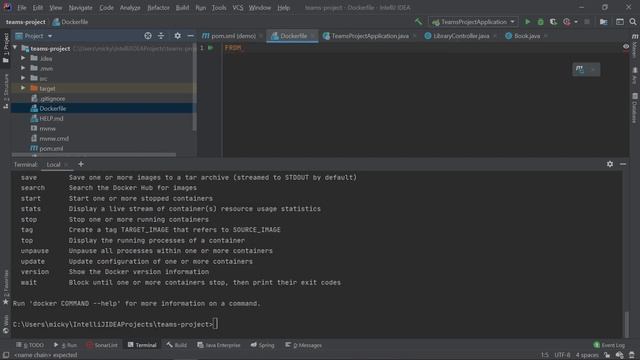The width and height of the screenshot is (640, 360).
Task: Click the Maven reload floating icon
Action: [x=580, y=69]
